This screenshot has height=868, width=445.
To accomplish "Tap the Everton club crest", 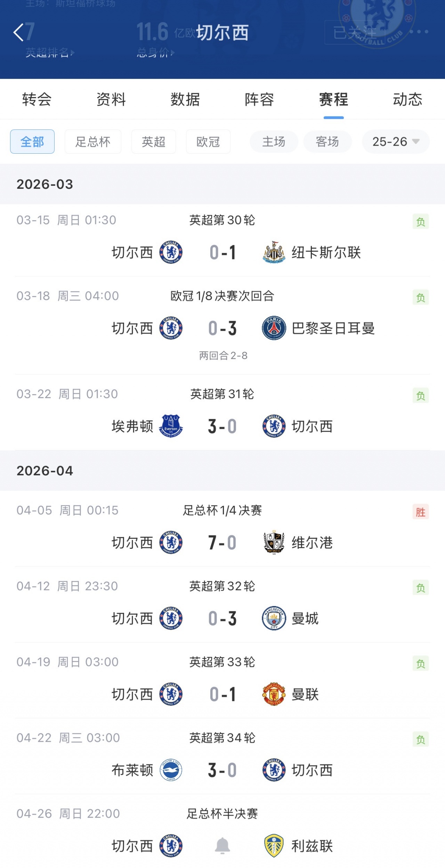I will pyautogui.click(x=171, y=426).
